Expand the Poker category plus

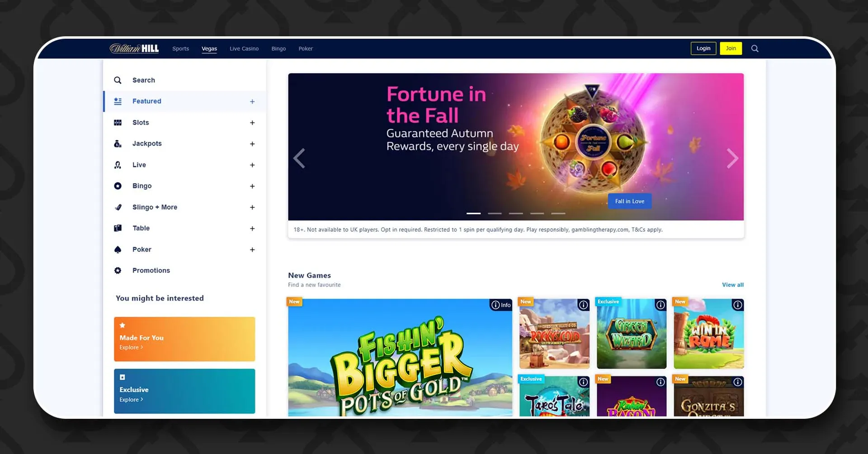[x=252, y=250]
